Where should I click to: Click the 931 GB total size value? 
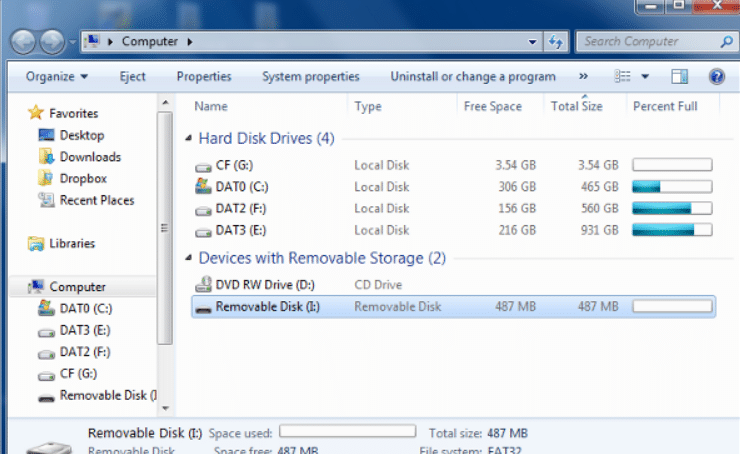(599, 230)
